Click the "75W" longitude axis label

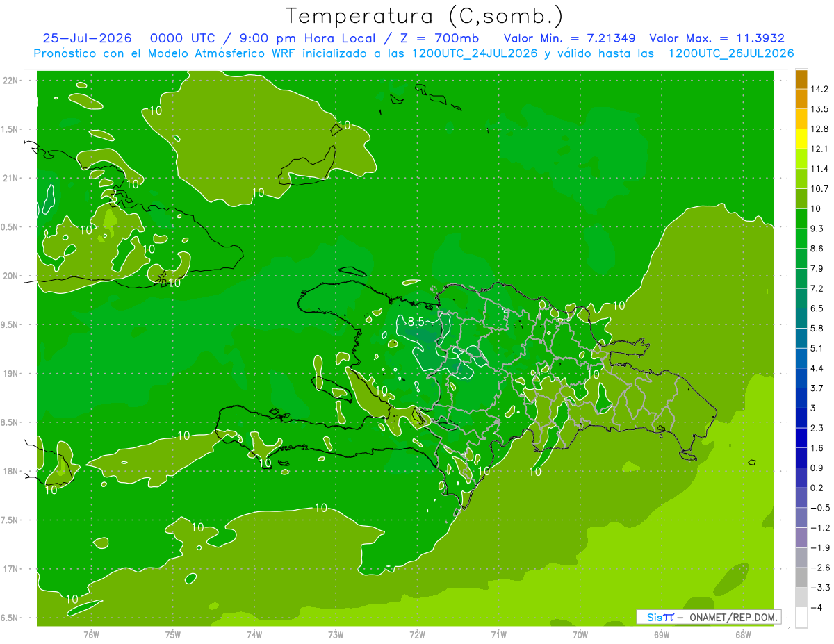click(173, 634)
